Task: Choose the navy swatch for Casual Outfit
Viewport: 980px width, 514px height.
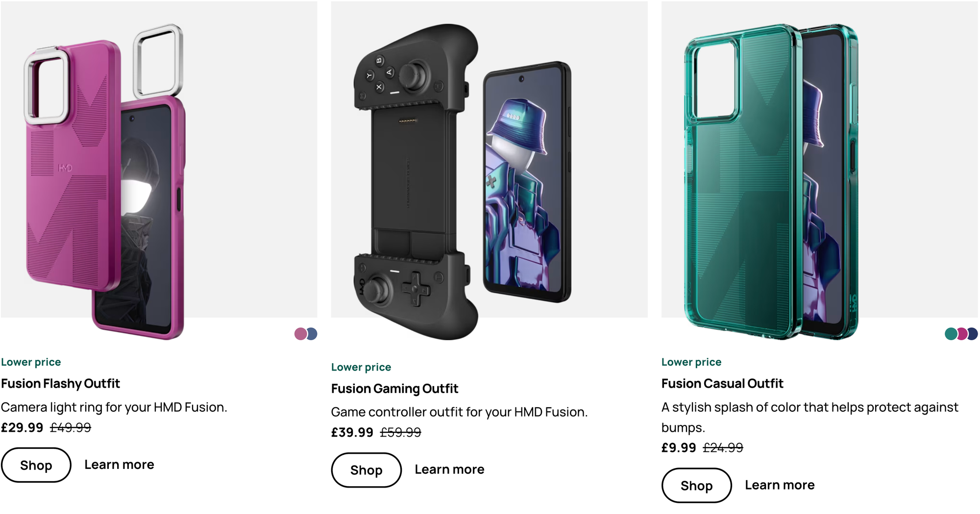Action: (x=973, y=334)
